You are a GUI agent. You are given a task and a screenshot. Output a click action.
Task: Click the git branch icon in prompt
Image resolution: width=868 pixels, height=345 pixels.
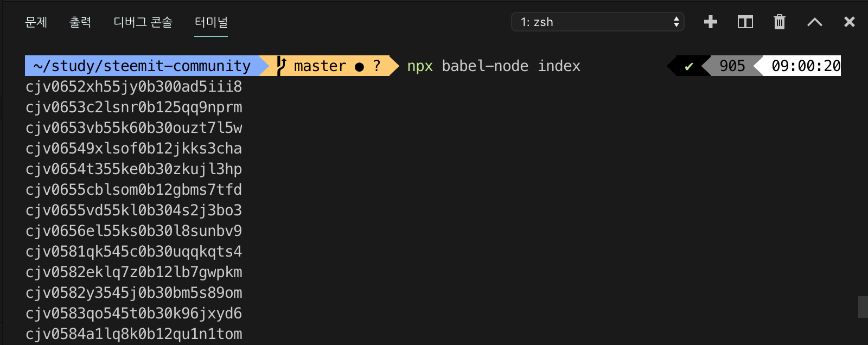tap(281, 66)
